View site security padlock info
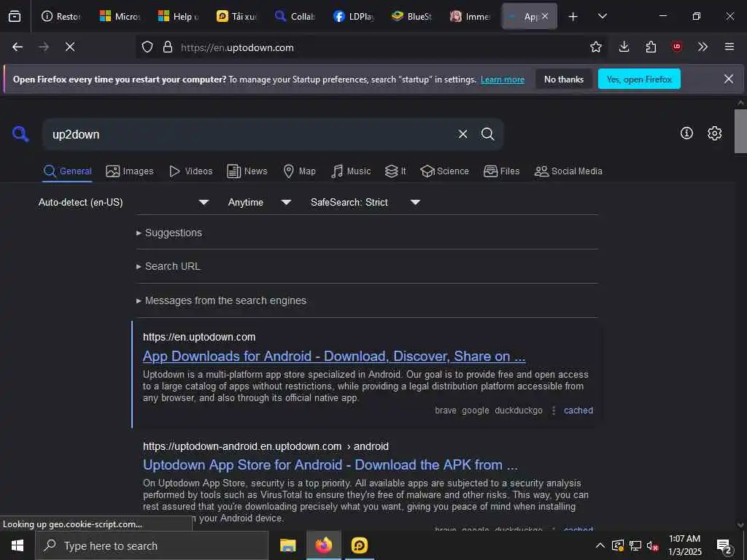The image size is (747, 560). point(167,47)
